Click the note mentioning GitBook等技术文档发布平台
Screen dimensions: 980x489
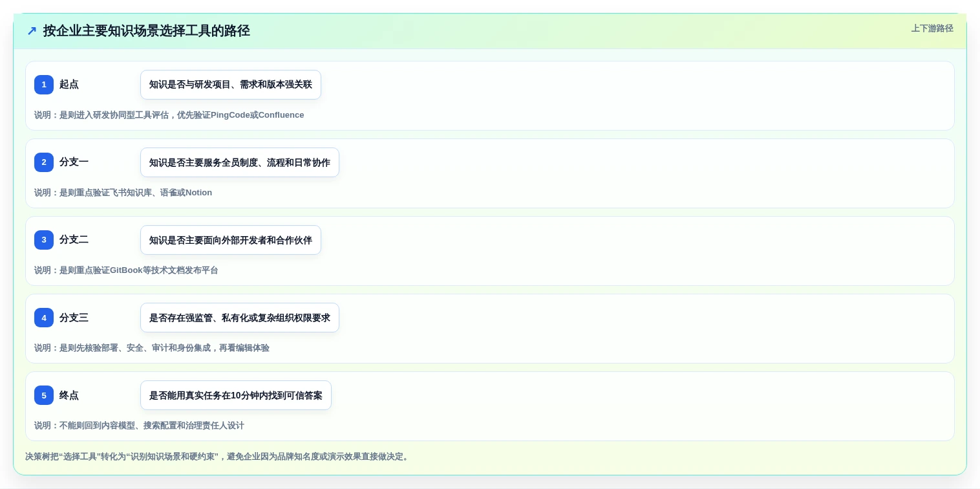coord(126,270)
